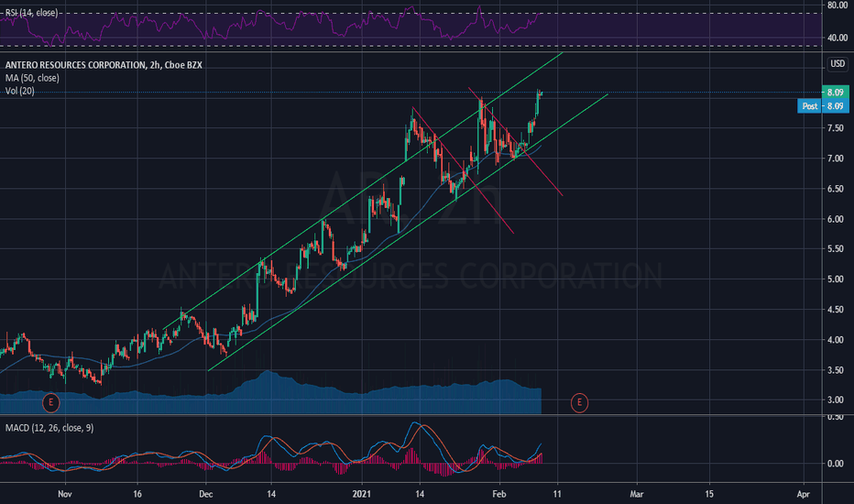Click the 11 date label in February

pos(556,494)
